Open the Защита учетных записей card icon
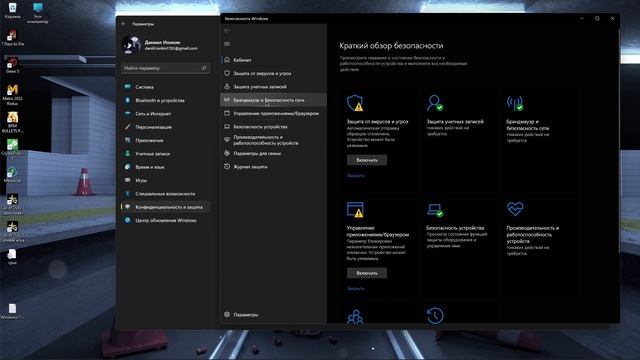The width and height of the screenshot is (640, 360). (x=434, y=103)
